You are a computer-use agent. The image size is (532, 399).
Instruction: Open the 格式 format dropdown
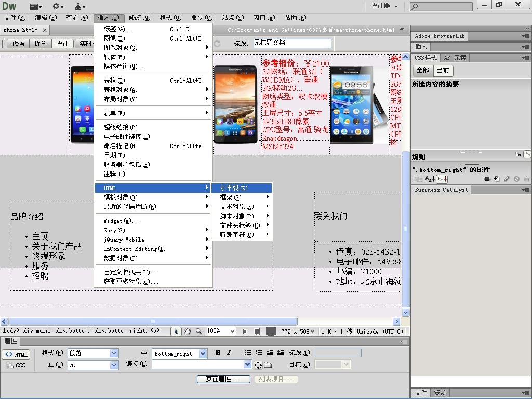(x=114, y=353)
